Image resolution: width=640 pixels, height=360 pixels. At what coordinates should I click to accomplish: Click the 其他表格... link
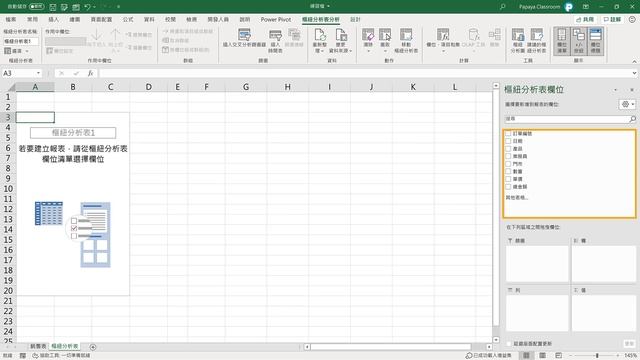tap(517, 198)
